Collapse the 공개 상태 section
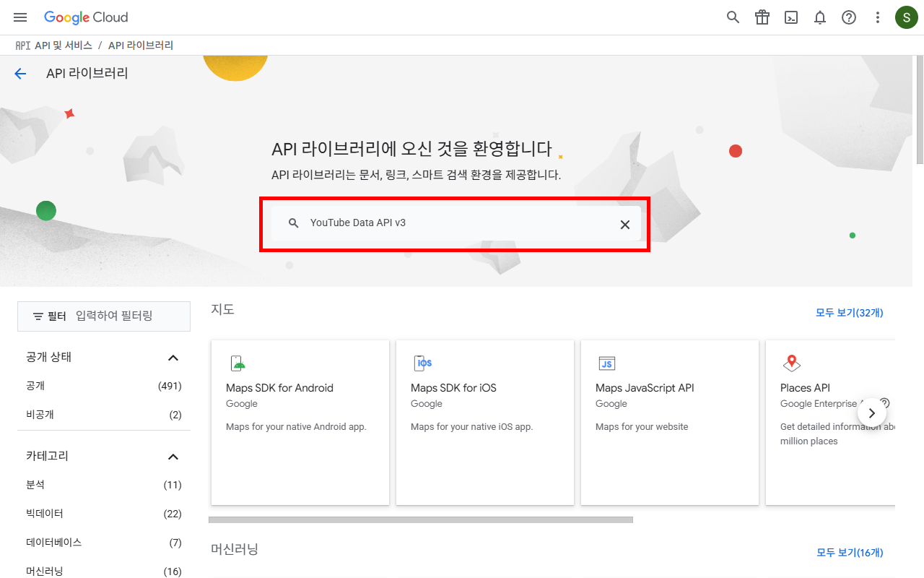This screenshot has width=924, height=578. click(x=173, y=358)
